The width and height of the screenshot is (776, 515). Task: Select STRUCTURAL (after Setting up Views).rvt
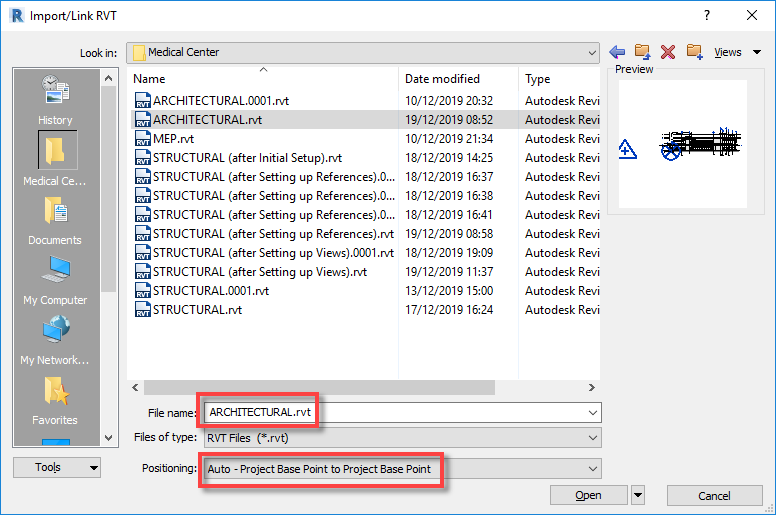[260, 272]
